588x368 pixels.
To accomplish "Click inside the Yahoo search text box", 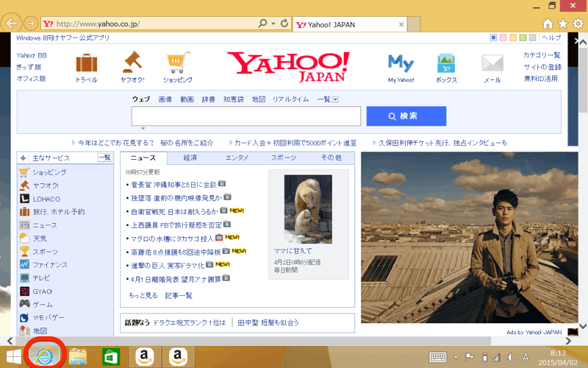I will click(245, 116).
